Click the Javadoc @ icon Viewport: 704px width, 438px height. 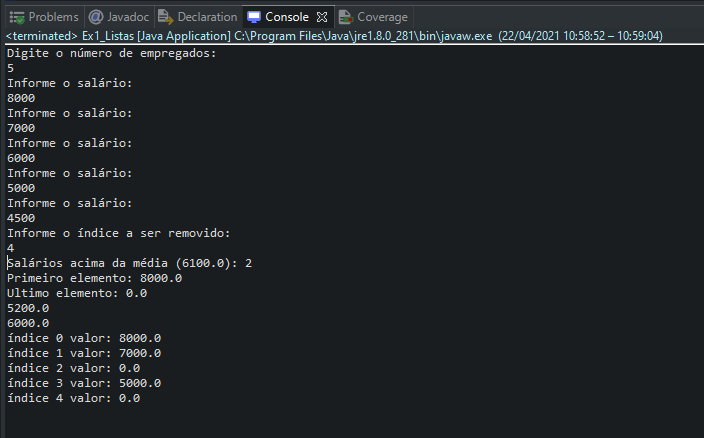tap(96, 17)
